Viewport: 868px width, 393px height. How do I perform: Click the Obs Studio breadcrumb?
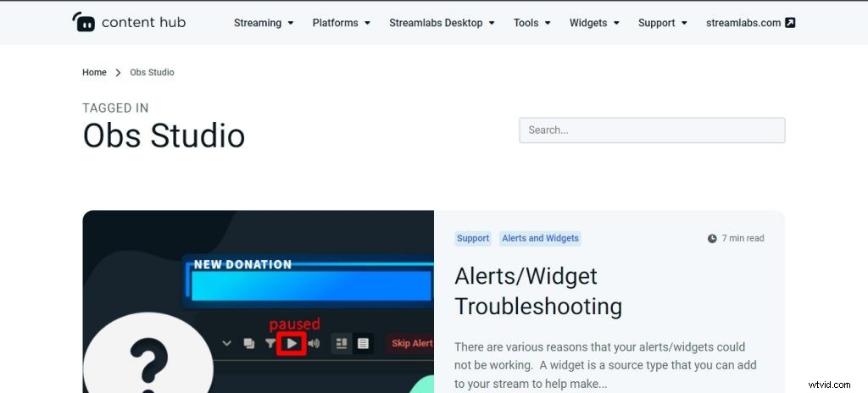pos(152,73)
